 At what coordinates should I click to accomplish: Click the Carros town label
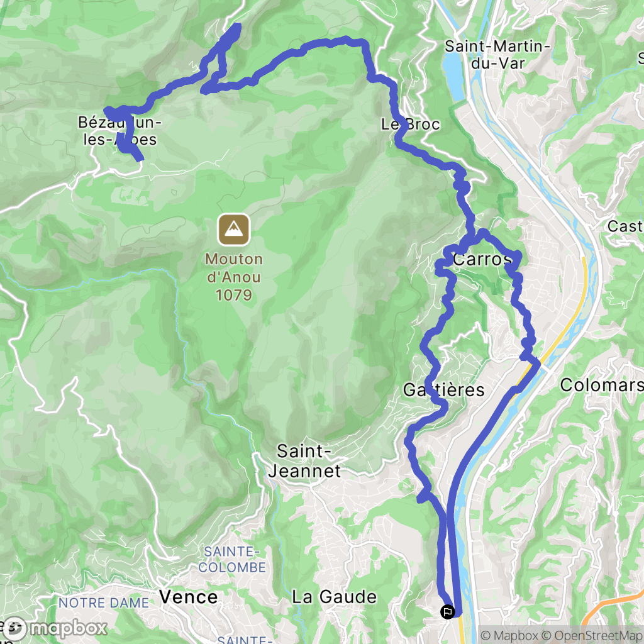point(482,259)
